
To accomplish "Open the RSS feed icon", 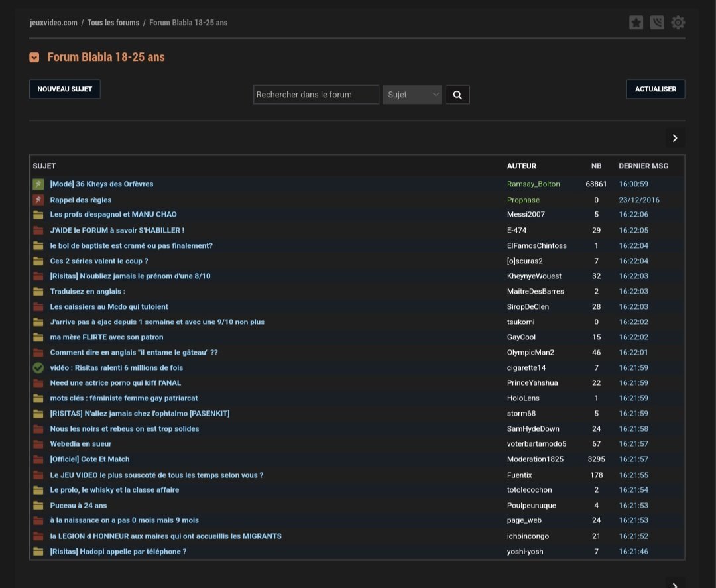I will (x=656, y=23).
